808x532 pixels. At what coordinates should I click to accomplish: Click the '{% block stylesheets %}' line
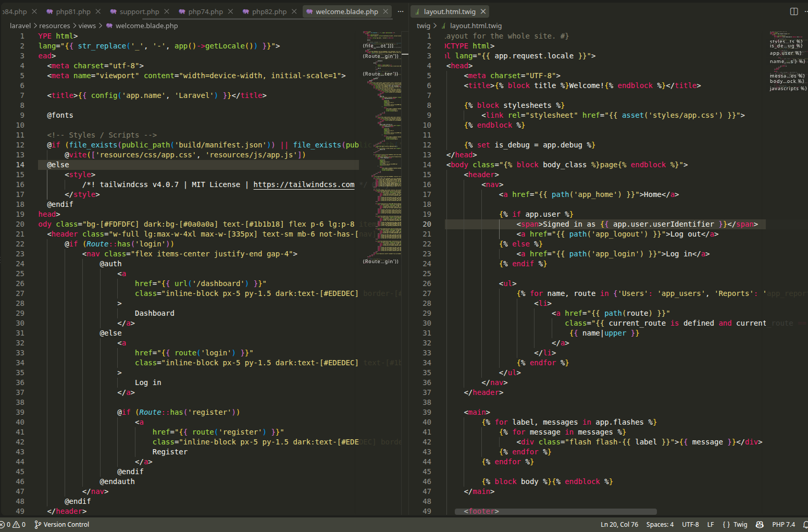pos(514,105)
